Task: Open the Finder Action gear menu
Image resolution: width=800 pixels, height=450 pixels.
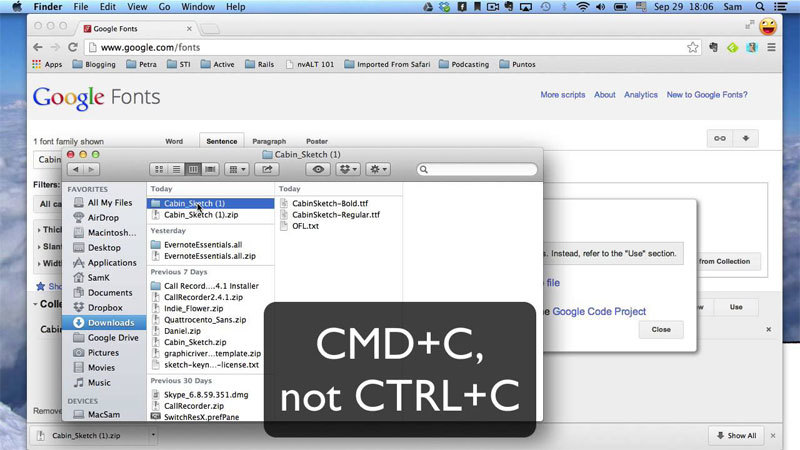Action: [x=378, y=170]
